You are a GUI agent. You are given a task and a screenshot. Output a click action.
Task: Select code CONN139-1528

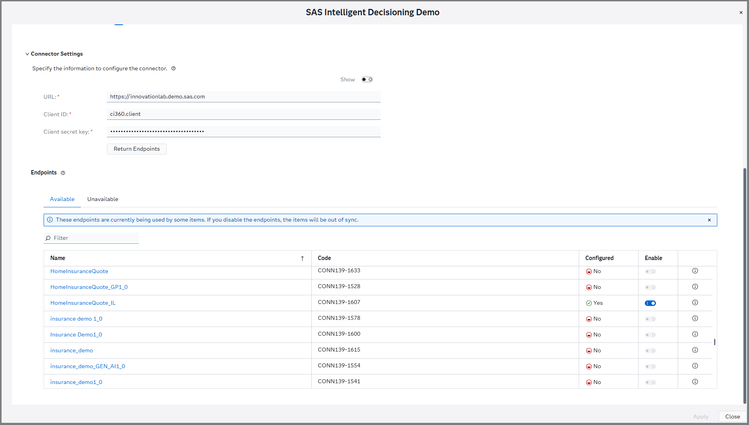coord(339,287)
